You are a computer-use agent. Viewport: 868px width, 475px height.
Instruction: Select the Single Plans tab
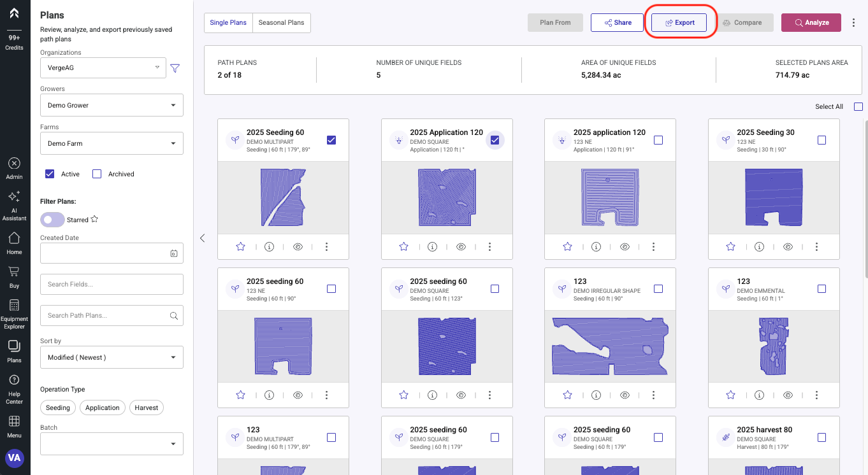coord(228,23)
